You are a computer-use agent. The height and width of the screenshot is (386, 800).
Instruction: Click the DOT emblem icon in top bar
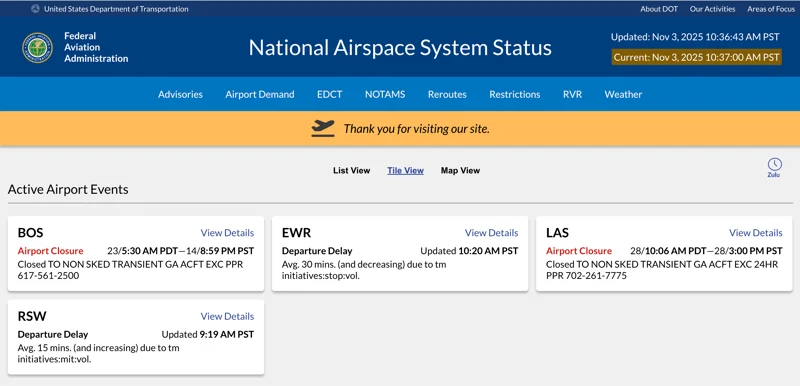(35, 9)
